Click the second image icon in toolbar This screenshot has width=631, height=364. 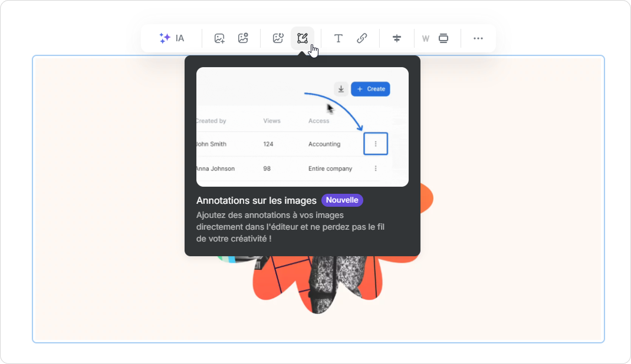tap(243, 38)
